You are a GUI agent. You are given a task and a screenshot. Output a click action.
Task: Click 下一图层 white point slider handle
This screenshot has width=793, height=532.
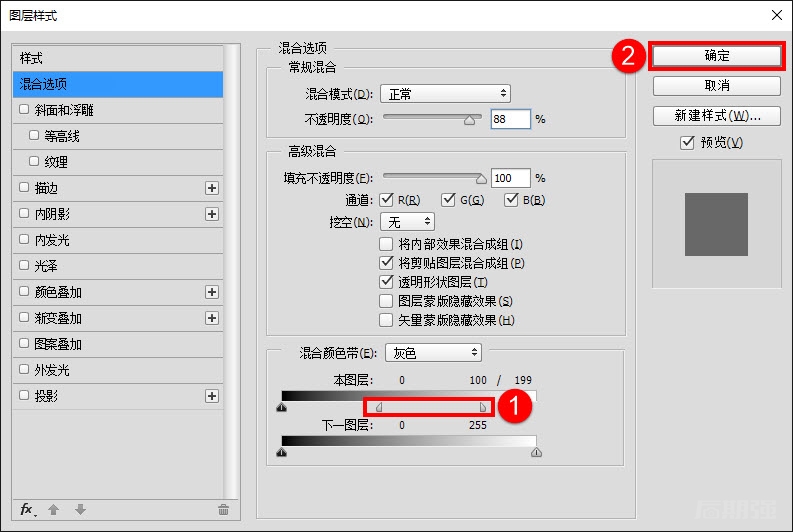(x=537, y=452)
